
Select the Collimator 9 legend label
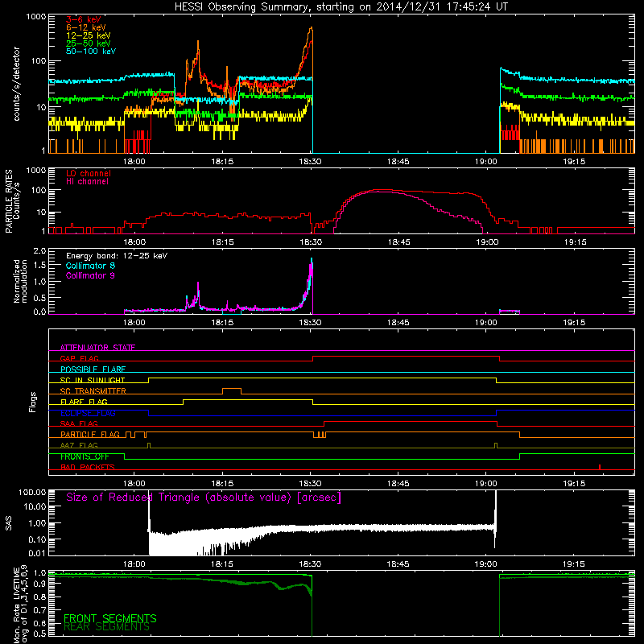tap(90, 275)
